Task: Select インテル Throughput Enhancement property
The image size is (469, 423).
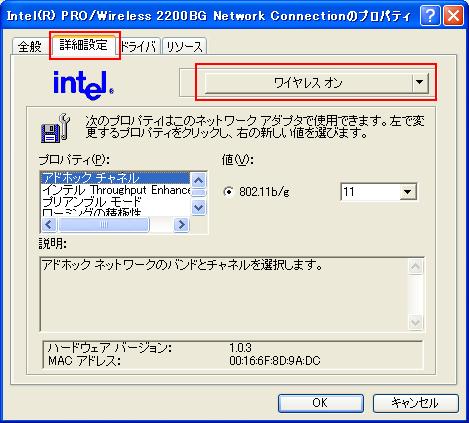Action: pos(115,190)
